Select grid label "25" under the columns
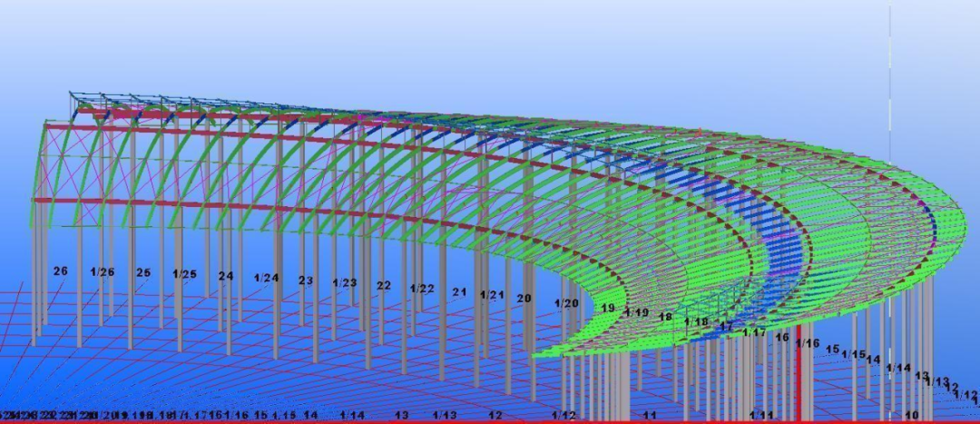980x424 pixels. (x=143, y=272)
